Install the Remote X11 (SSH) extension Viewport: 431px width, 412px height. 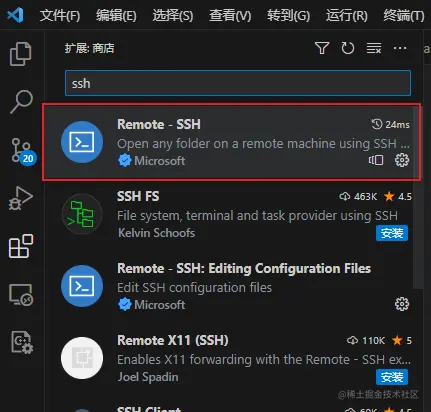coord(392,377)
